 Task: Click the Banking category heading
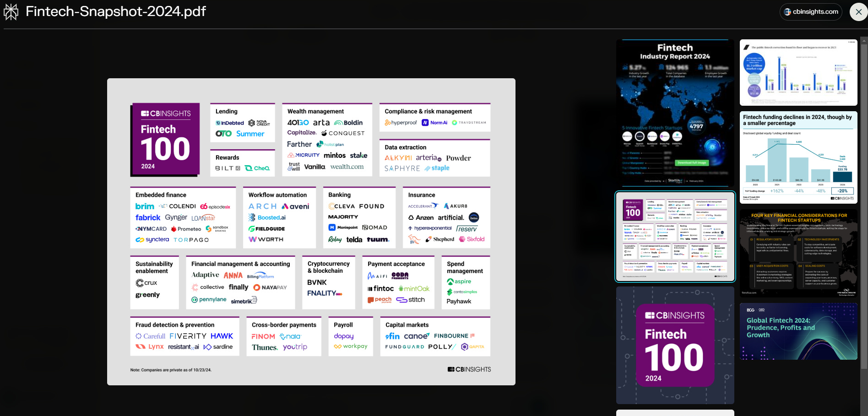click(339, 195)
